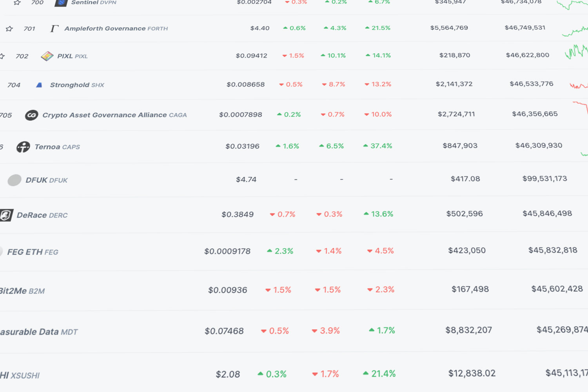Open the xSUSHI token page

[20, 375]
